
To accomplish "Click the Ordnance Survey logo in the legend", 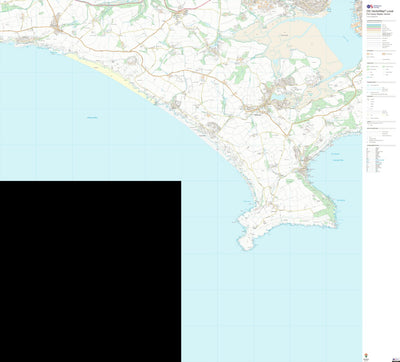I will click(x=374, y=6).
